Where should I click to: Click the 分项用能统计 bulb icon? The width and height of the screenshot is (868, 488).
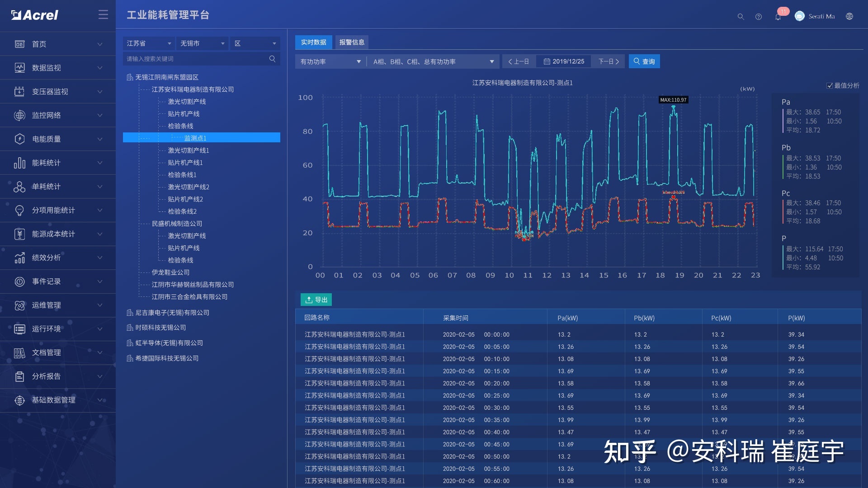(x=19, y=210)
